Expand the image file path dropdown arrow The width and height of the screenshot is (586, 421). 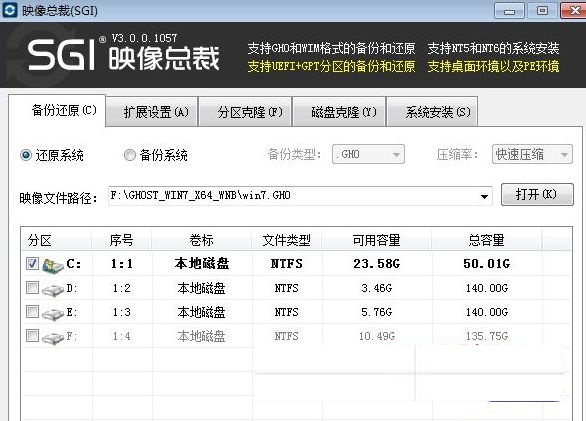484,196
